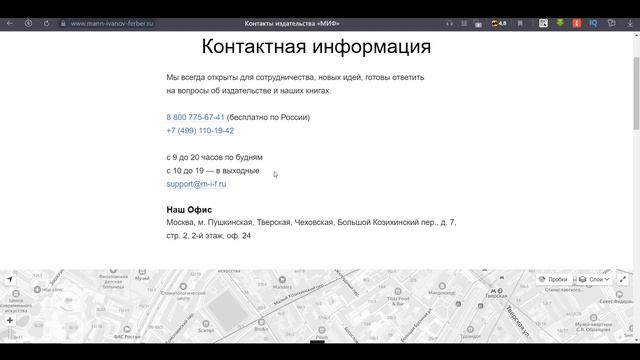The width and height of the screenshot is (640, 360).
Task: Click the page vertical scrollbar thumb
Action: [636, 94]
